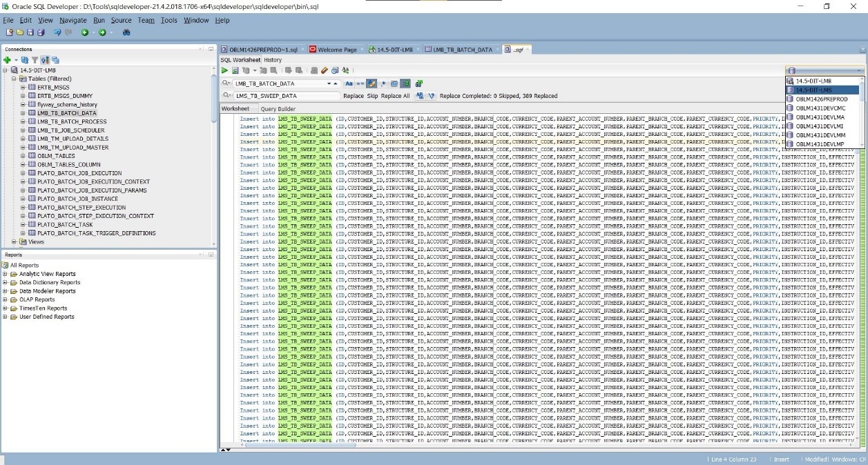Select 14.5-DIT-LMS in connection list
Screen dimensions: 868x465
click(822, 90)
